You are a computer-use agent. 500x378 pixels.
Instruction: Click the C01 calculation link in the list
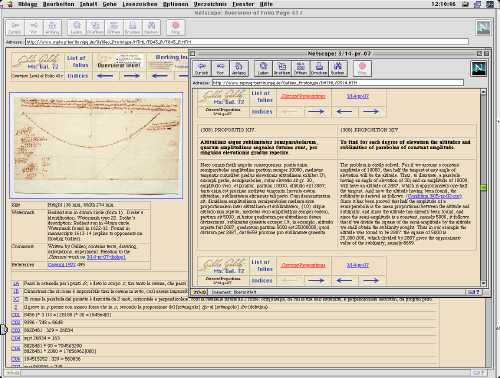[x=16, y=315]
